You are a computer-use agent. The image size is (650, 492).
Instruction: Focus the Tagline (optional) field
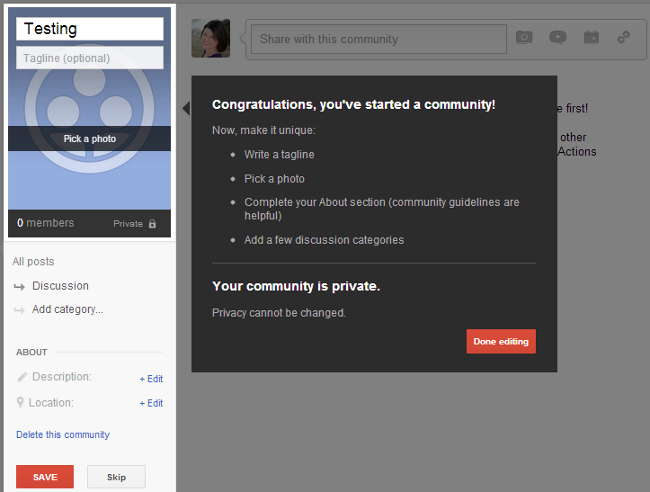point(90,58)
